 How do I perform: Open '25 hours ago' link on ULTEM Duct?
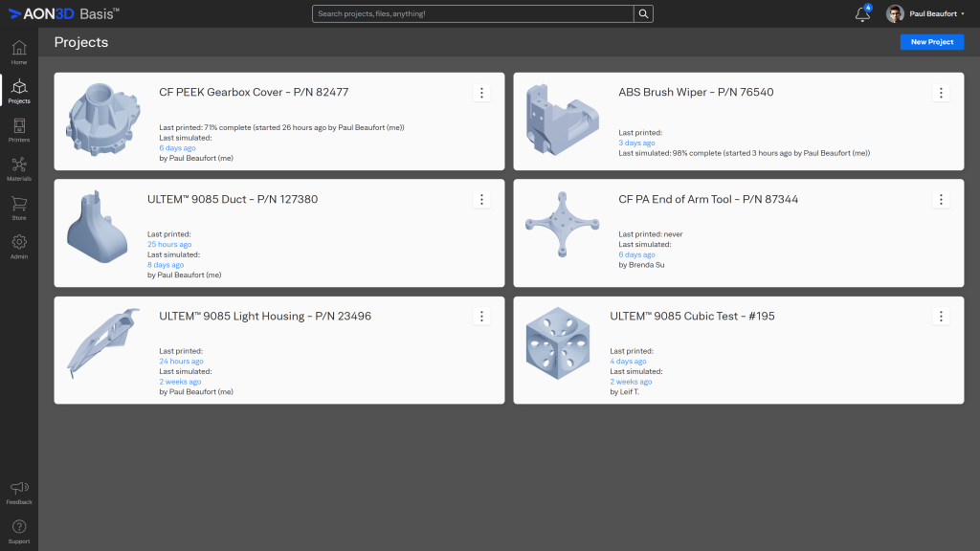coord(169,244)
